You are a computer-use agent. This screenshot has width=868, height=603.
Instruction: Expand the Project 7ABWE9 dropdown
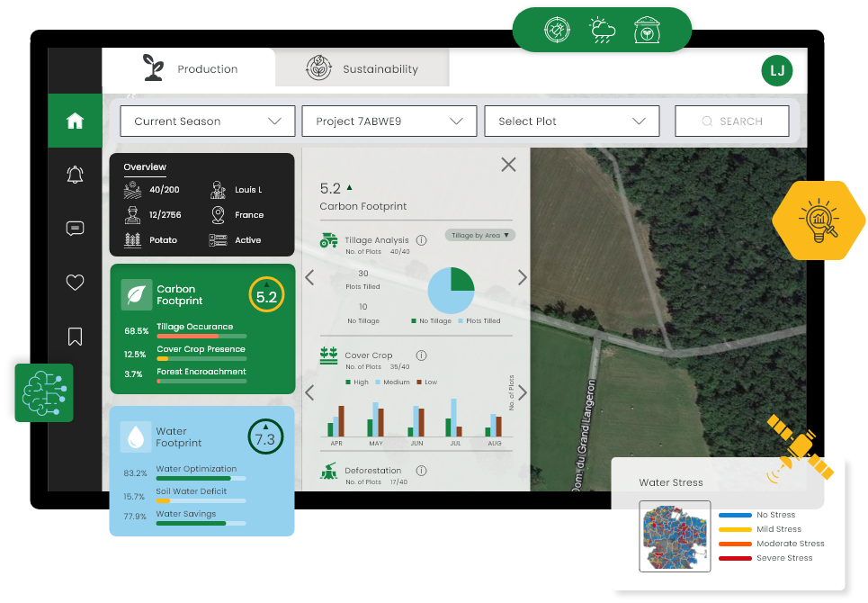[389, 121]
